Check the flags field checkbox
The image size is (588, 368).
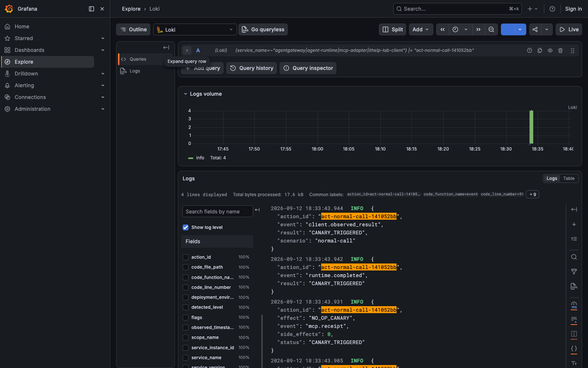tap(186, 318)
